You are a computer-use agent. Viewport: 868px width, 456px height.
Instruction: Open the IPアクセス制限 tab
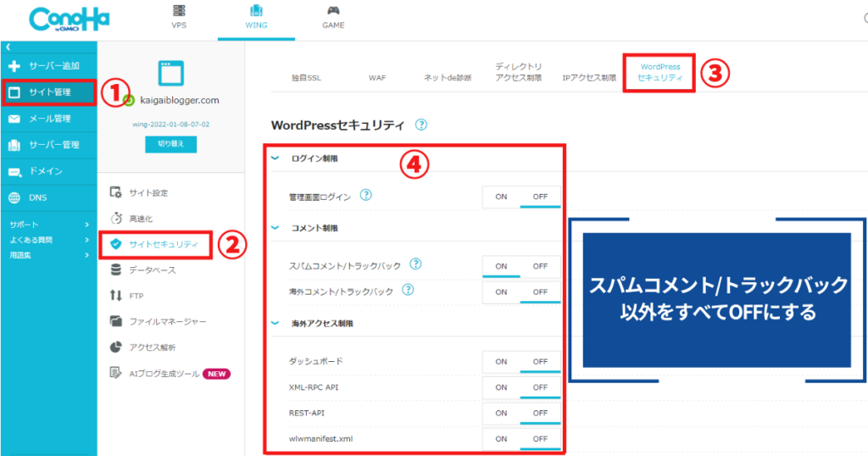pyautogui.click(x=589, y=77)
